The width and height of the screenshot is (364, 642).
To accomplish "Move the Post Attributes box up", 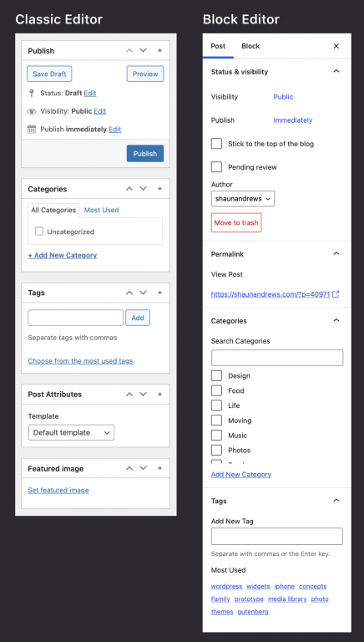I will pyautogui.click(x=129, y=394).
